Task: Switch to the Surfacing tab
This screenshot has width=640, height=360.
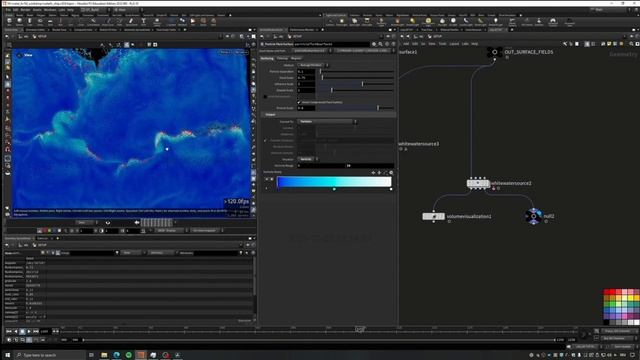Action: point(267,58)
